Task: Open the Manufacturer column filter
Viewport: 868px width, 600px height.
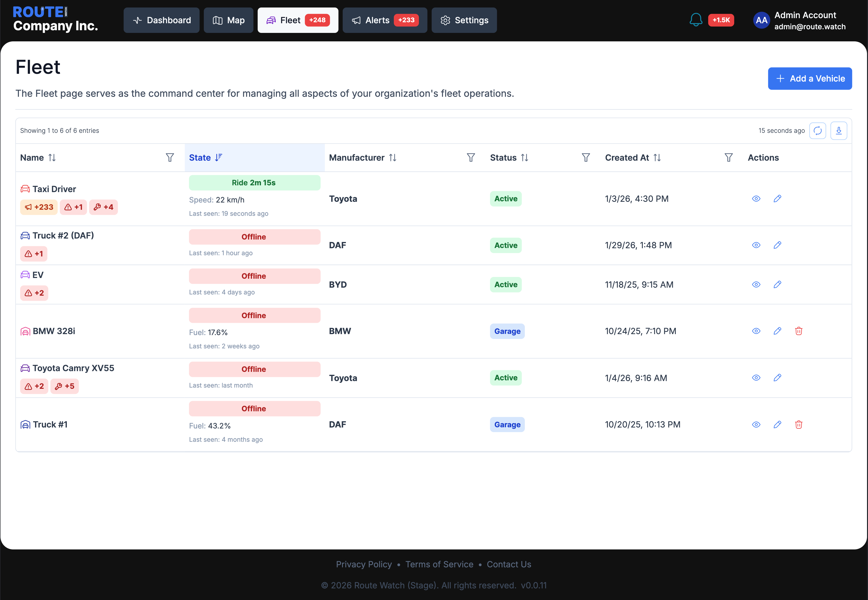Action: click(x=471, y=157)
